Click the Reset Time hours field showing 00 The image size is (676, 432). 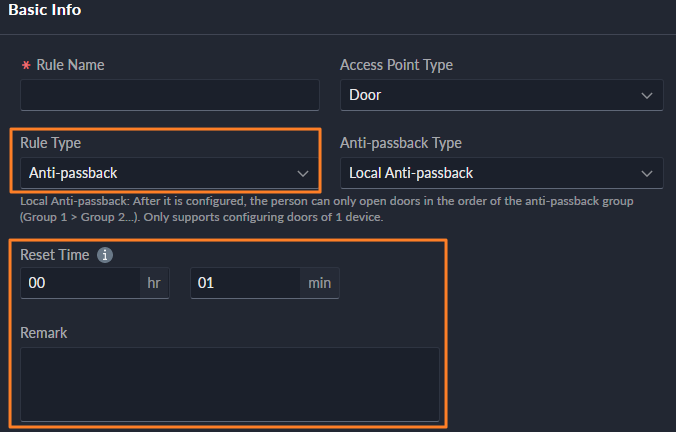(x=80, y=283)
